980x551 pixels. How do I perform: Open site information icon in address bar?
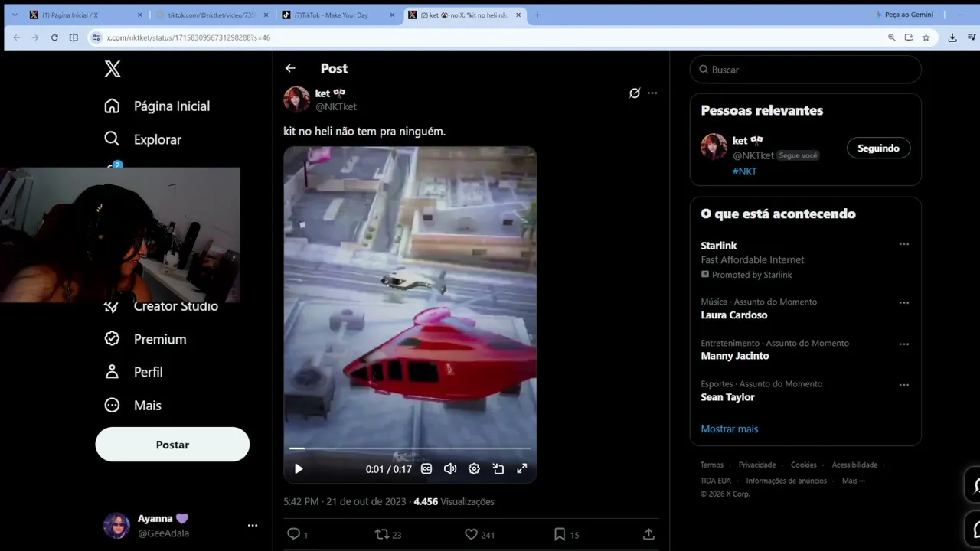[96, 37]
